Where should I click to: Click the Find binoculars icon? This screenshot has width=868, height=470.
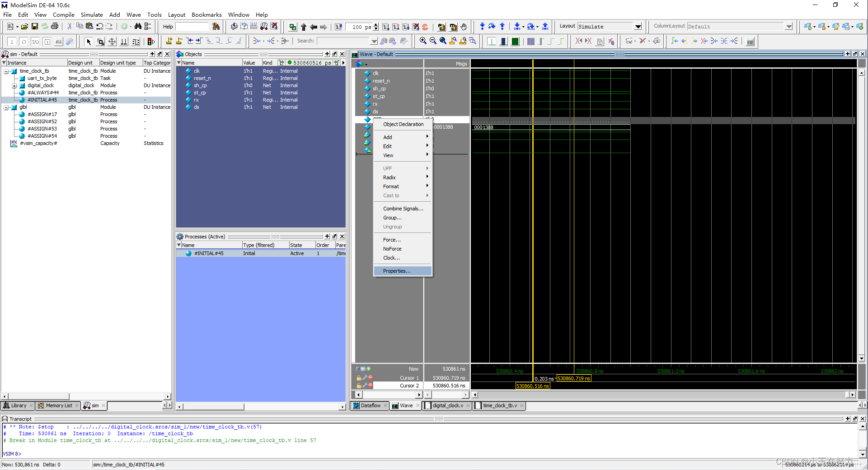click(138, 27)
